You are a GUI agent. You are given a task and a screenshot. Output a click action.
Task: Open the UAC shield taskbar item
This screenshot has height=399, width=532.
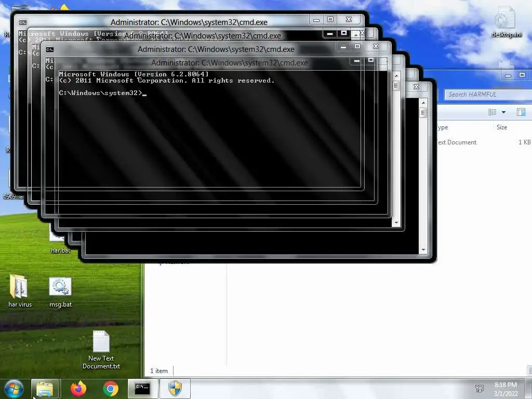point(175,389)
